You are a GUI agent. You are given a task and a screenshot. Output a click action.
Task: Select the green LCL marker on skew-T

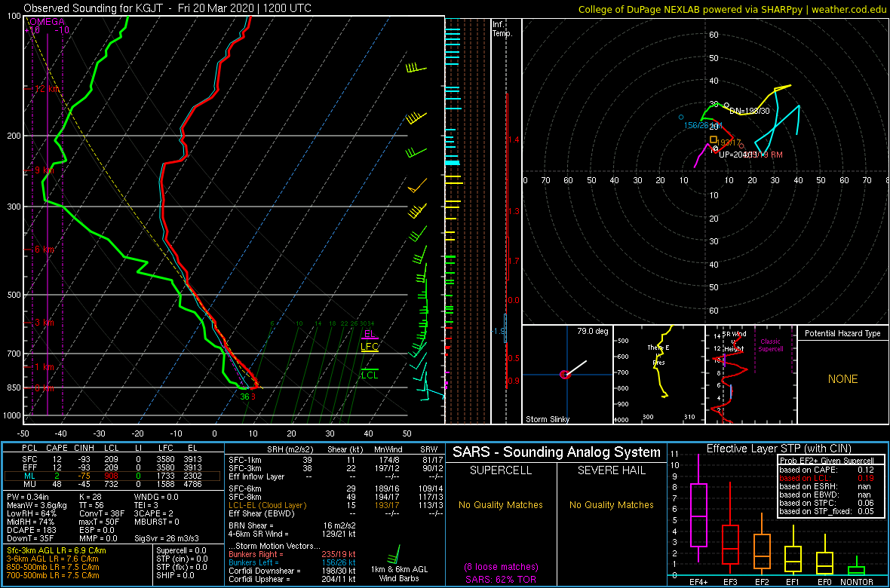click(x=370, y=374)
